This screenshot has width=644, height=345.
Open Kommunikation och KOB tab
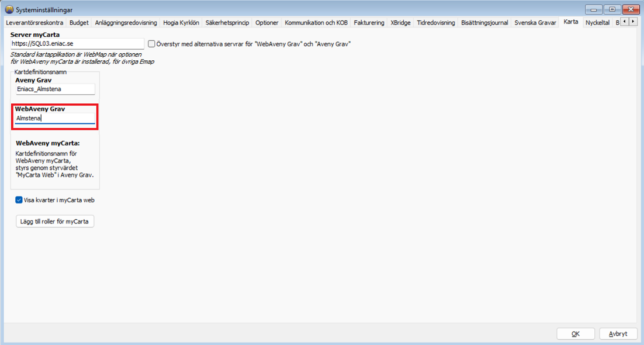(316, 23)
